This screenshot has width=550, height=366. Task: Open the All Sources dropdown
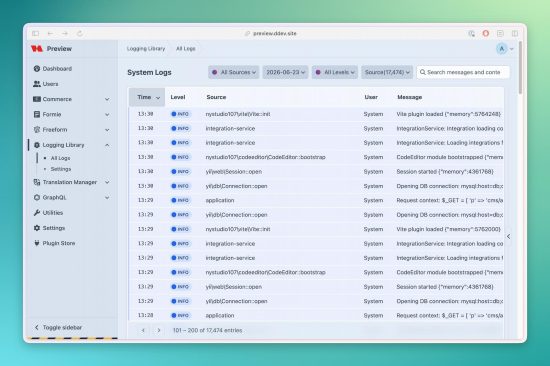point(234,72)
